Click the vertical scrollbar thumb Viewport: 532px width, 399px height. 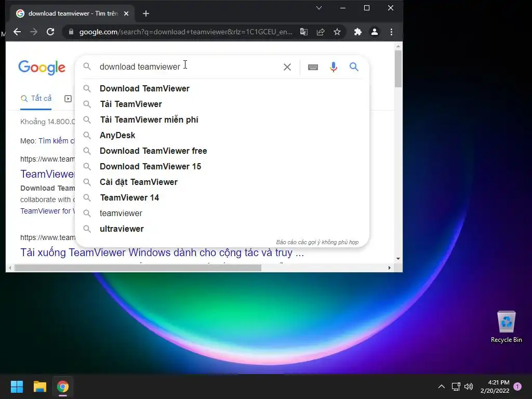coord(398,69)
